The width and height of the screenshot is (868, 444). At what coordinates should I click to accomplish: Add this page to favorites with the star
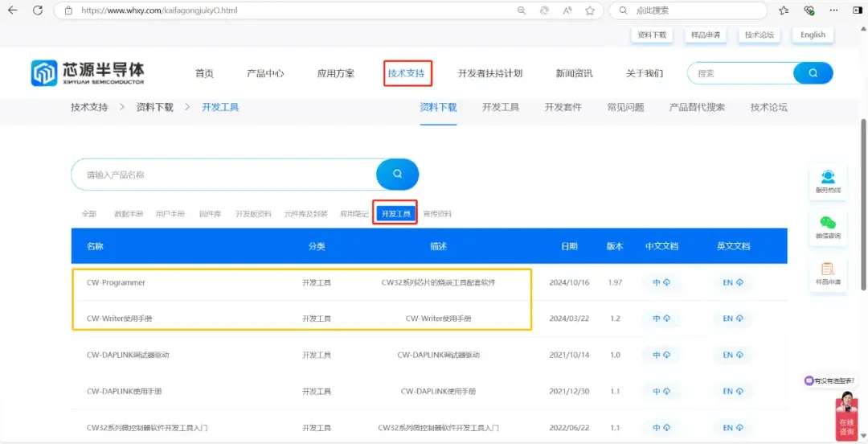coord(590,10)
